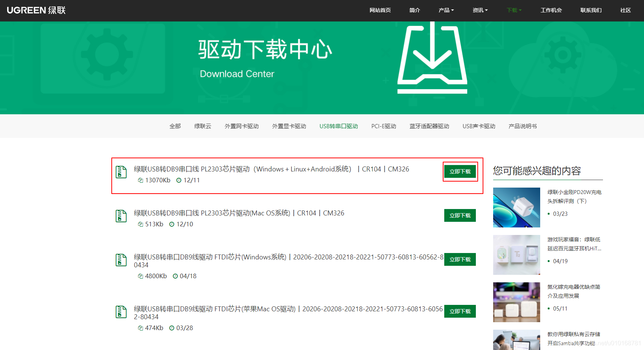
Task: Select the 产品说明书 category tab
Action: point(523,126)
